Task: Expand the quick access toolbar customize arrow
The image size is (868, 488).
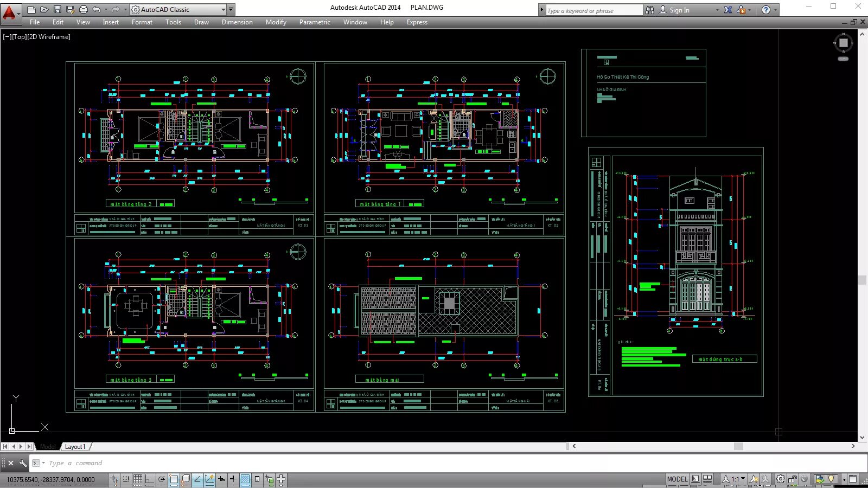Action: [x=231, y=10]
